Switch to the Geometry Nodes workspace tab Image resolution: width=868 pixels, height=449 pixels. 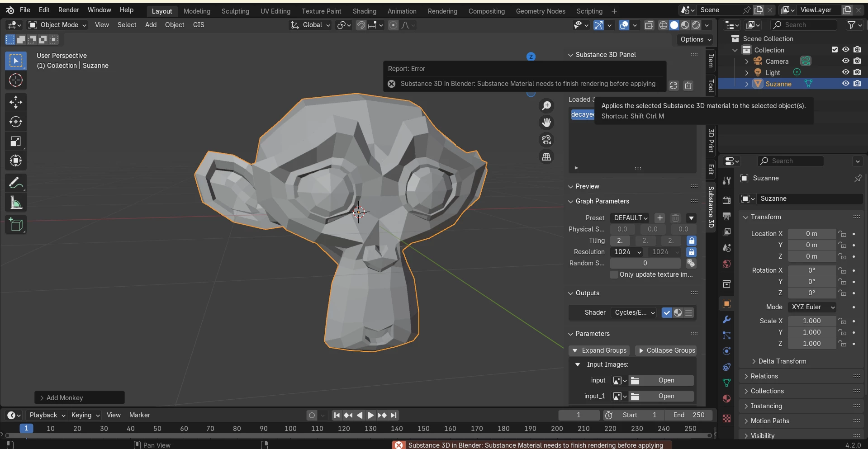point(541,11)
